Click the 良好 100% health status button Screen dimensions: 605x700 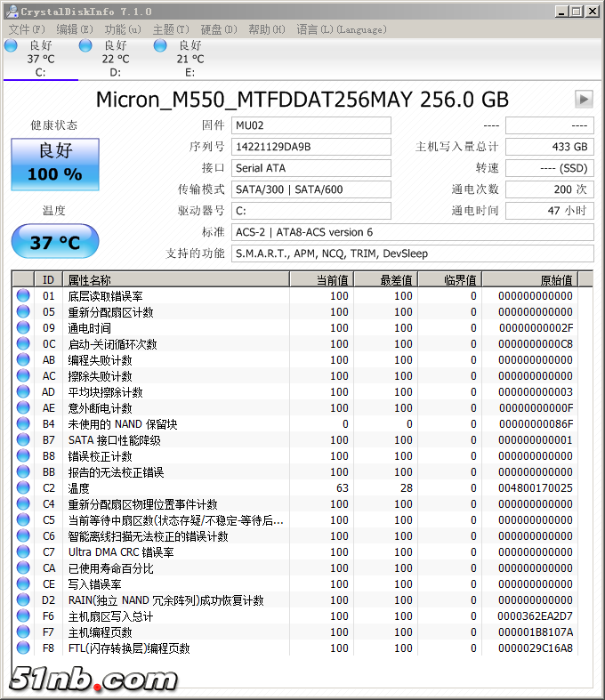tap(54, 164)
